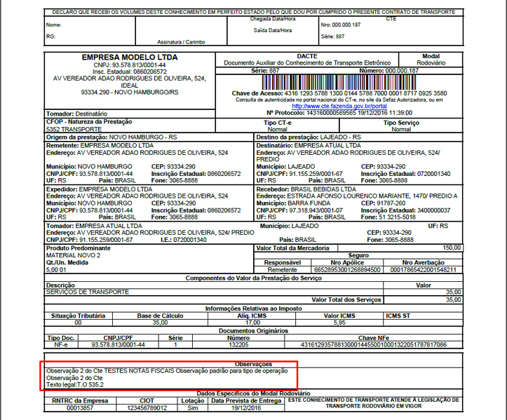This screenshot has height=420, width=507.
Task: Click the Chave NFe long number
Action: pos(374,345)
